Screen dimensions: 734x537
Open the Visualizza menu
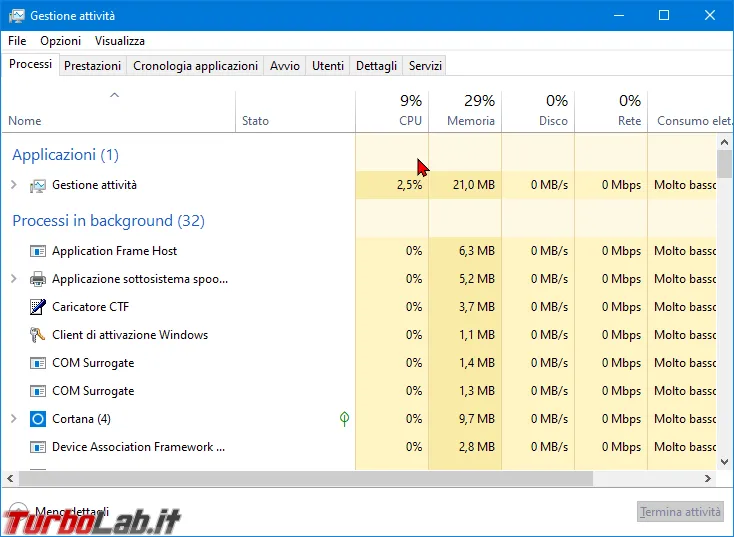click(120, 41)
